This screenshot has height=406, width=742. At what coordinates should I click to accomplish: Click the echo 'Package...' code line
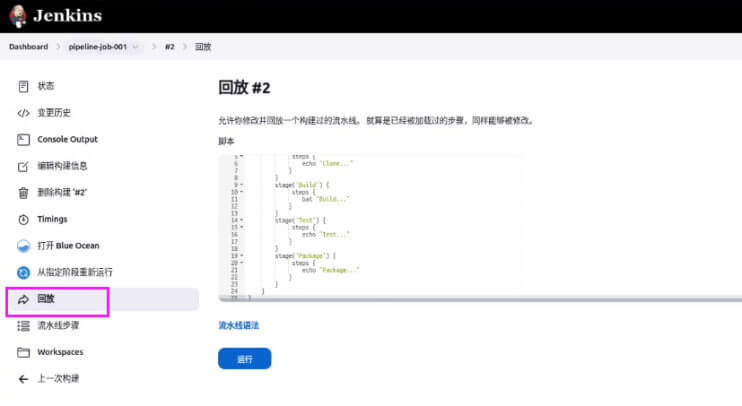[x=330, y=270]
